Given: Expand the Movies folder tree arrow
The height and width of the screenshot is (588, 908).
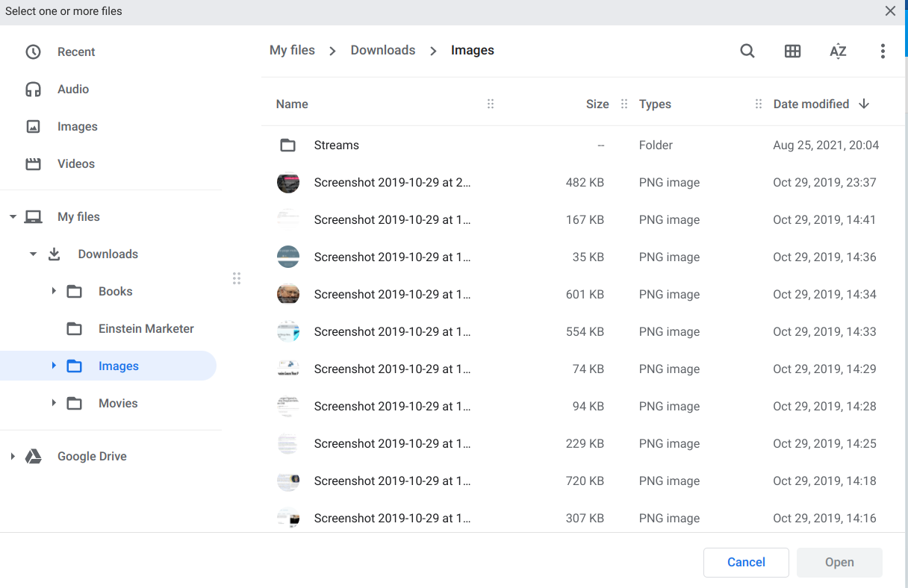Looking at the screenshot, I should pyautogui.click(x=54, y=403).
